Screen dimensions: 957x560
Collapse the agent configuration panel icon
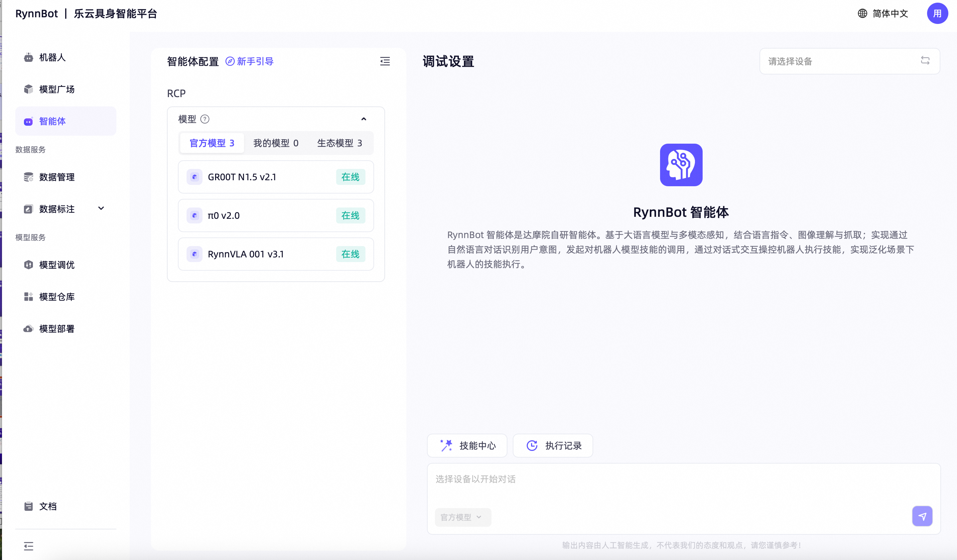[385, 61]
